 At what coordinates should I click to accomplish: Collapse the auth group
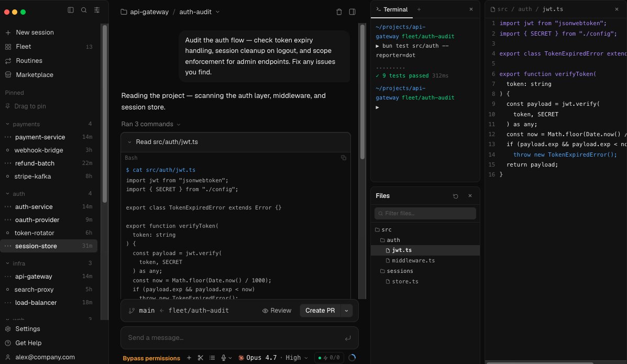point(7,194)
